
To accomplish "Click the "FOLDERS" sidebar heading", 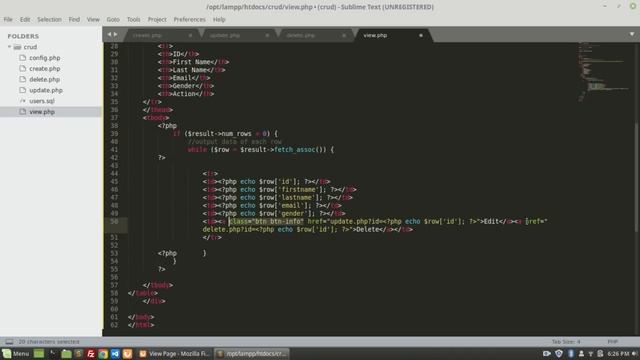I will pyautogui.click(x=23, y=36).
